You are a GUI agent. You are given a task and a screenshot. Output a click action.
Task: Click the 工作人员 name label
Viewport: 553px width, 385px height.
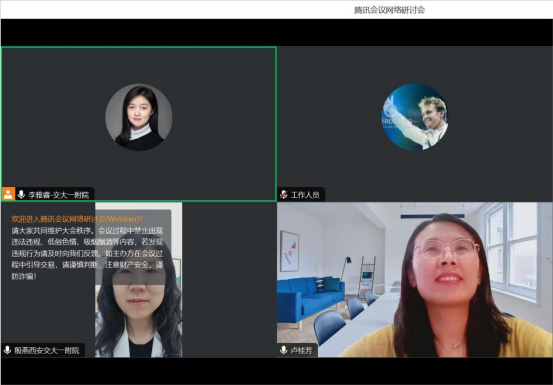click(305, 195)
